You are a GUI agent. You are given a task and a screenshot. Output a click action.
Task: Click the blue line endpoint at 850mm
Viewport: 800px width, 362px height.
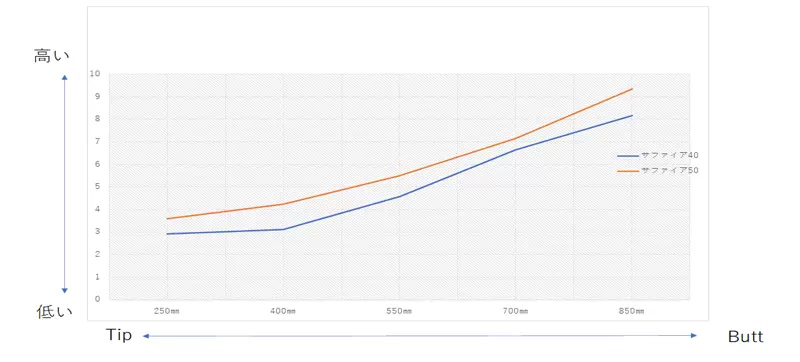point(632,115)
